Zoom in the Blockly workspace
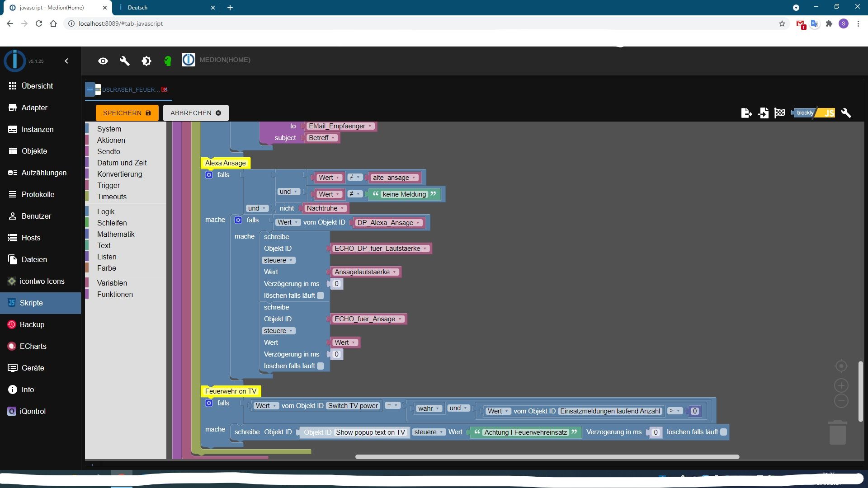868x488 pixels. click(841, 385)
